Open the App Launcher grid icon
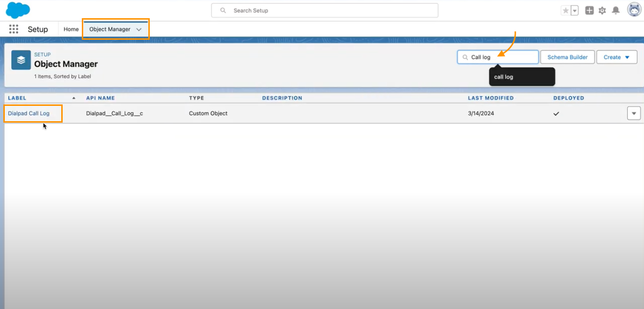Screen dimensions: 644x309 click(x=14, y=29)
